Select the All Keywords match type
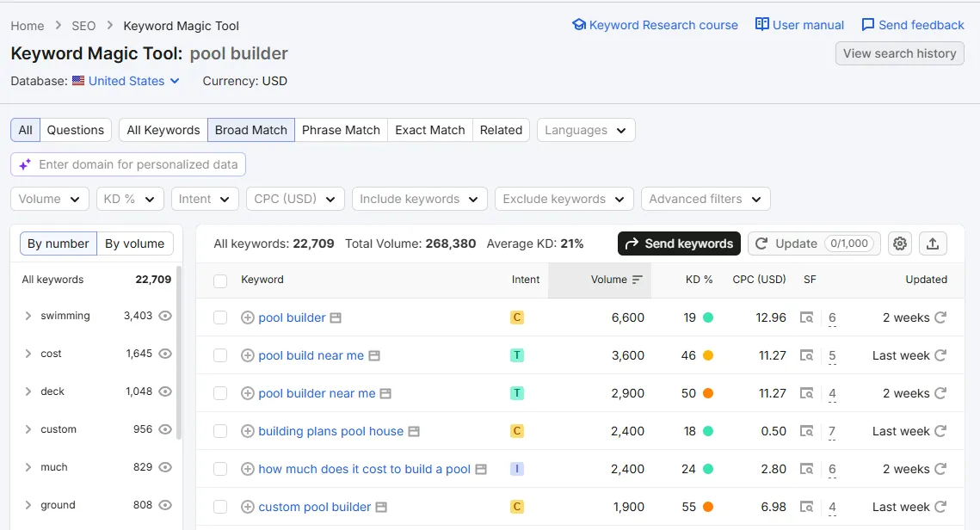The height and width of the screenshot is (530, 980). click(163, 130)
